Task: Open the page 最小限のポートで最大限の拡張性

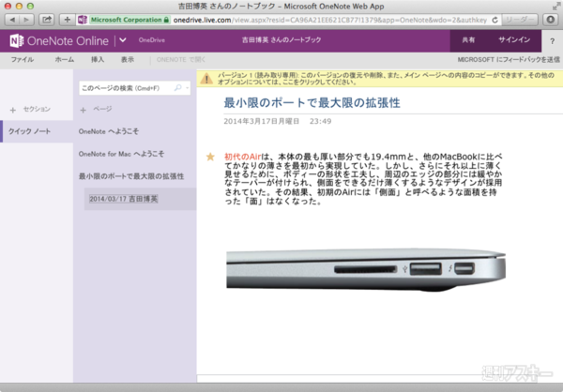Action: tap(131, 176)
